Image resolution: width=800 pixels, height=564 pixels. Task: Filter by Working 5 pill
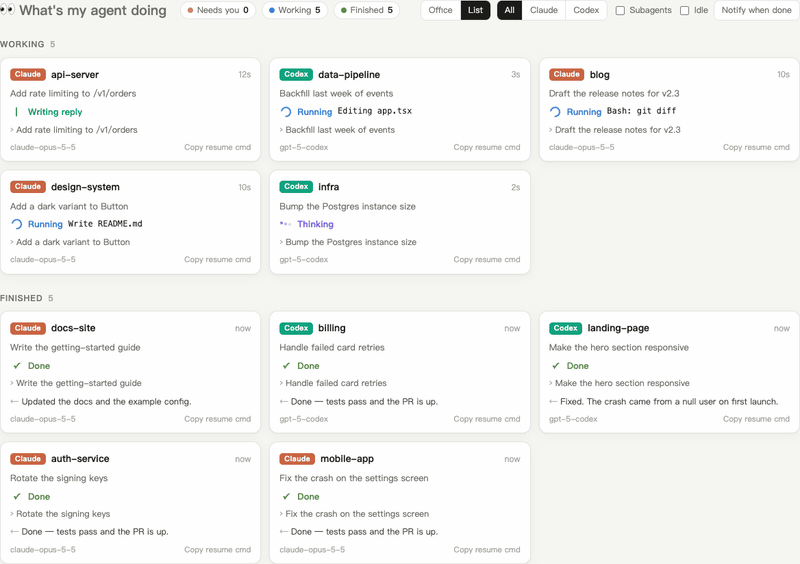click(294, 10)
